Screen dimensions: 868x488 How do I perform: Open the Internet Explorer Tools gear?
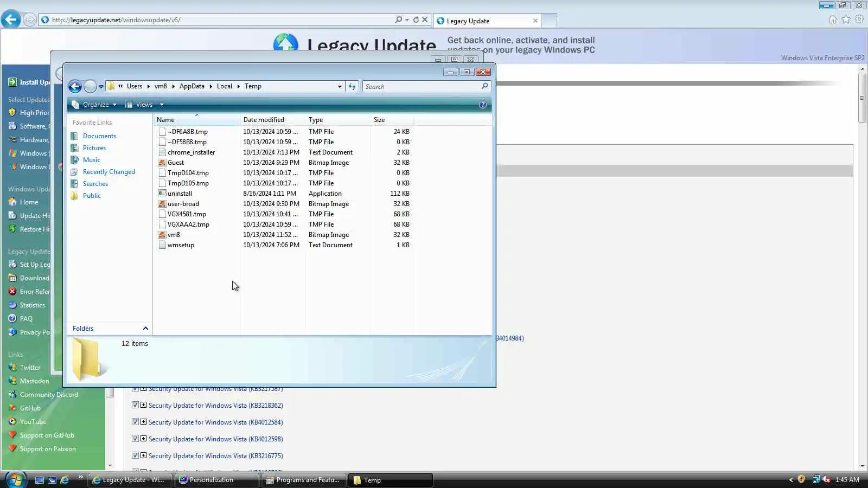click(x=859, y=20)
